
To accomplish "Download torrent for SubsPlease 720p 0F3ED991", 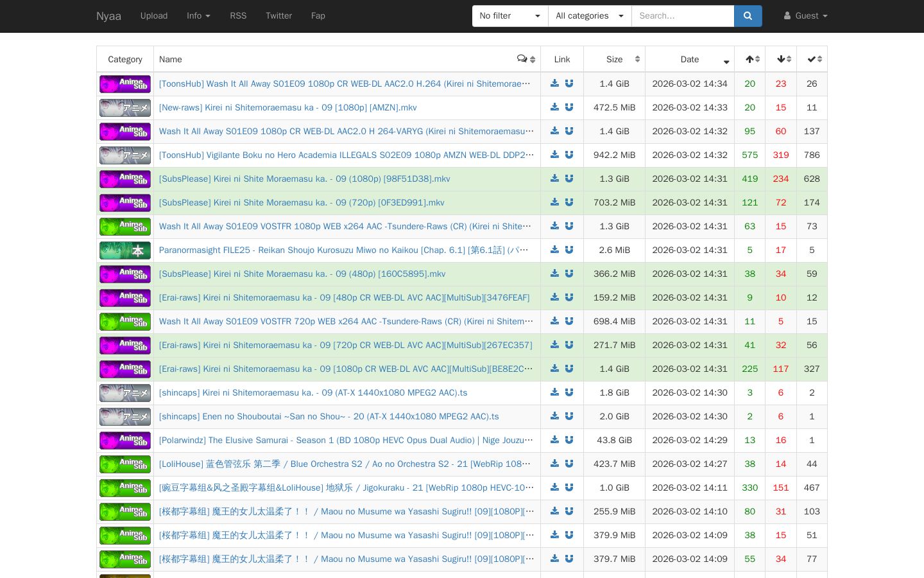I will [555, 202].
